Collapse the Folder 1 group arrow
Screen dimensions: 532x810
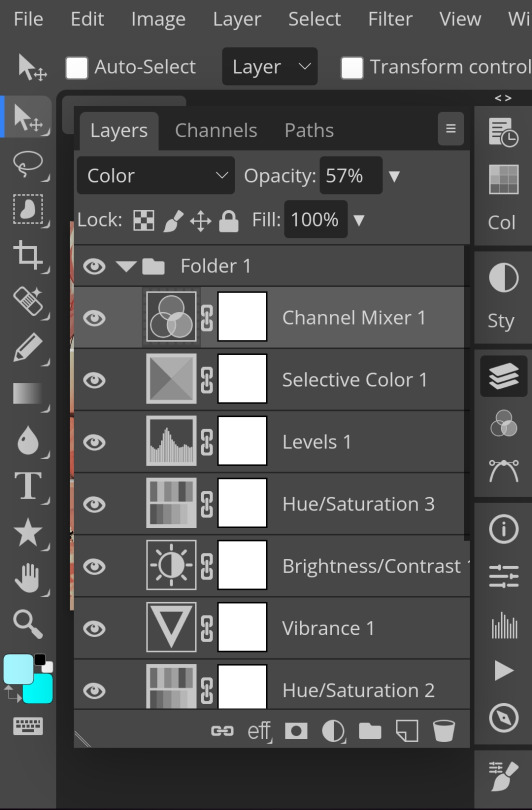[126, 267]
